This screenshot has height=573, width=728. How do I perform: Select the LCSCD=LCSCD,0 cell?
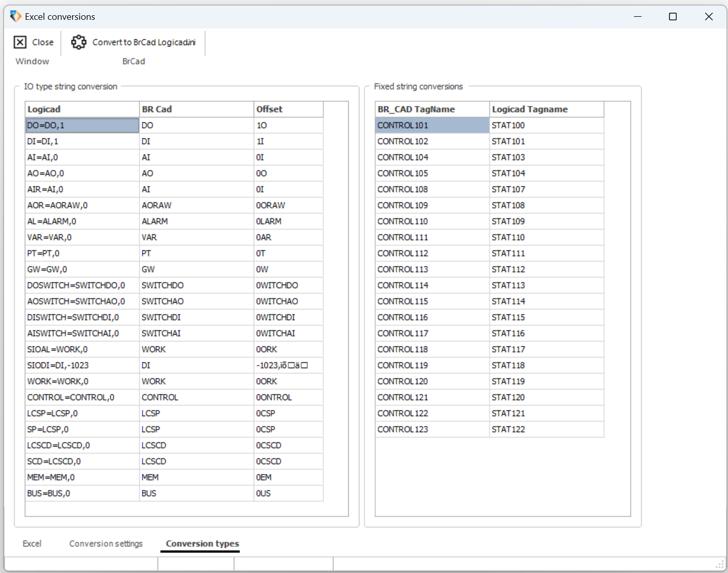point(82,445)
